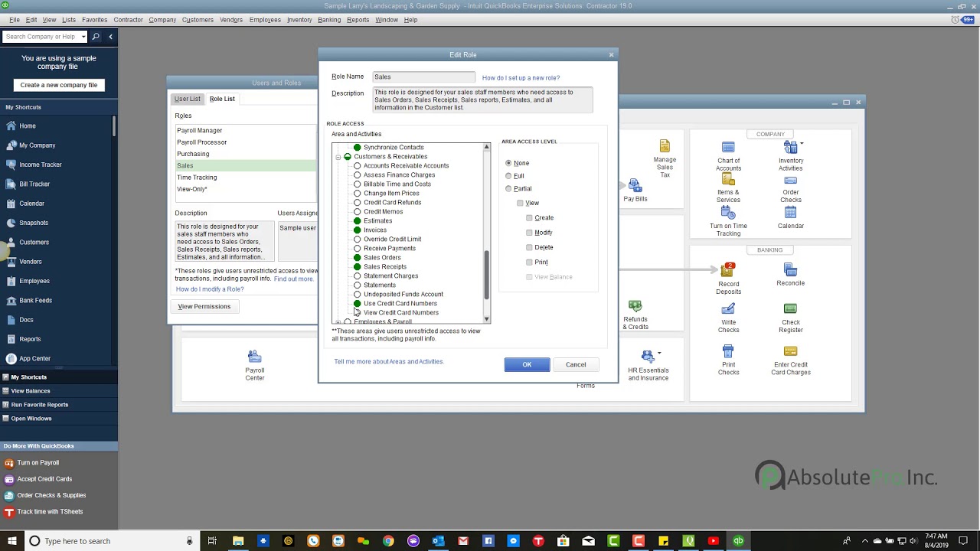Open Snapshots shortcut
This screenshot has width=980, height=551.
(34, 223)
